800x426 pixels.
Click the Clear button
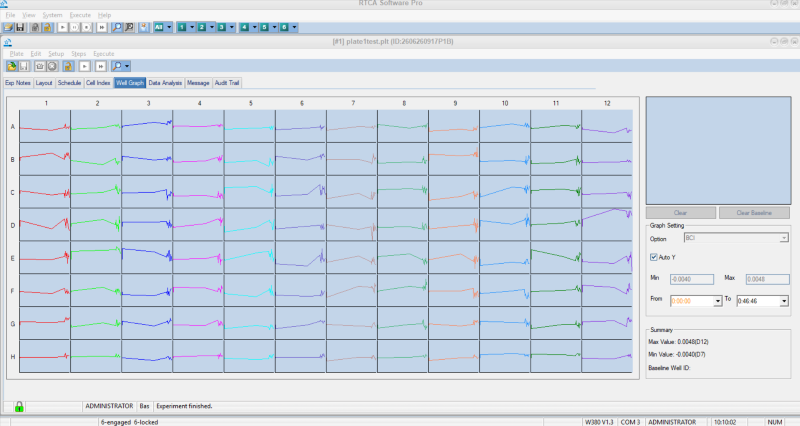pos(681,213)
